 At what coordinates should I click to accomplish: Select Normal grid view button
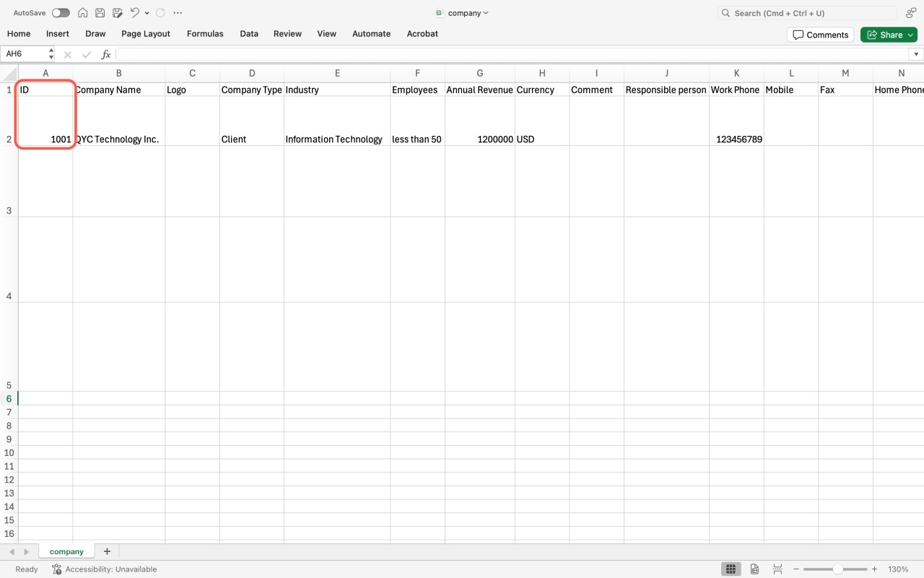click(x=731, y=569)
